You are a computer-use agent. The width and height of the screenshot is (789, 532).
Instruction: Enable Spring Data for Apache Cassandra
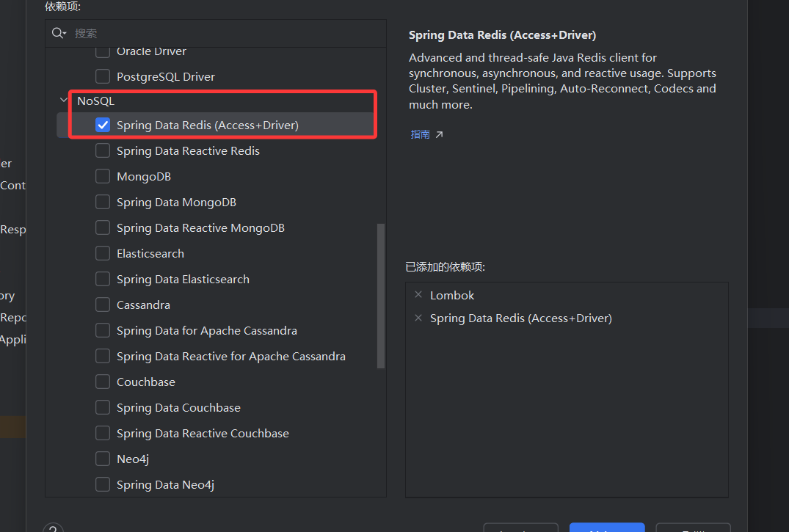point(103,330)
